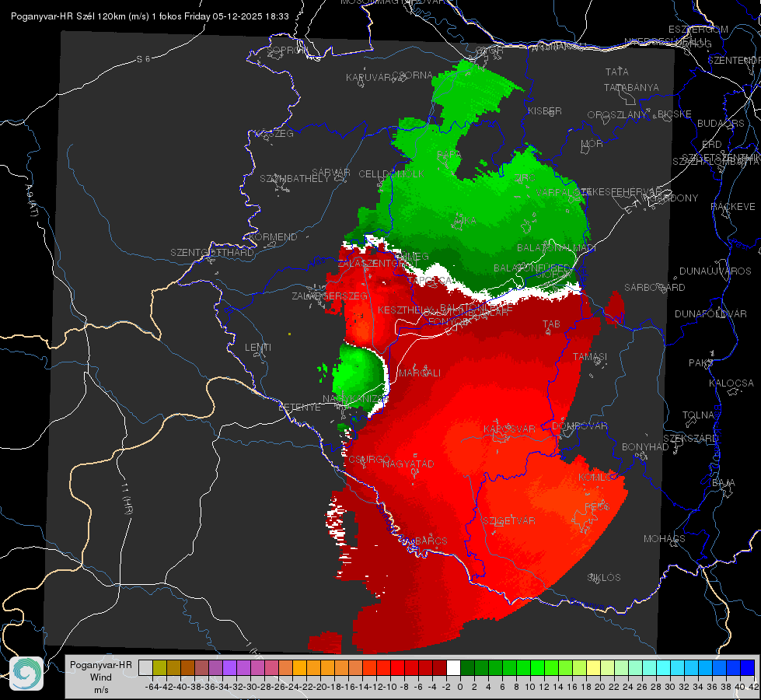Click the SARBOGARD city label
This screenshot has width=761, height=700.
coord(655,288)
